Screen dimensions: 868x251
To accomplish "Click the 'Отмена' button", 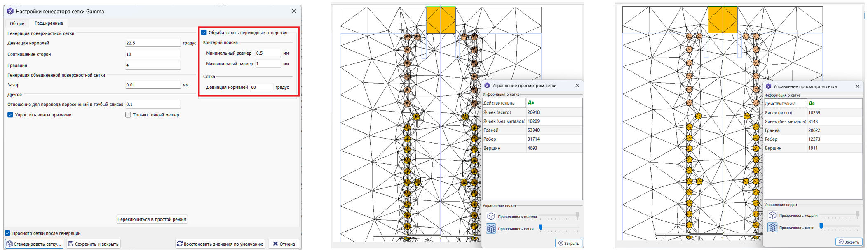I will click(x=284, y=244).
